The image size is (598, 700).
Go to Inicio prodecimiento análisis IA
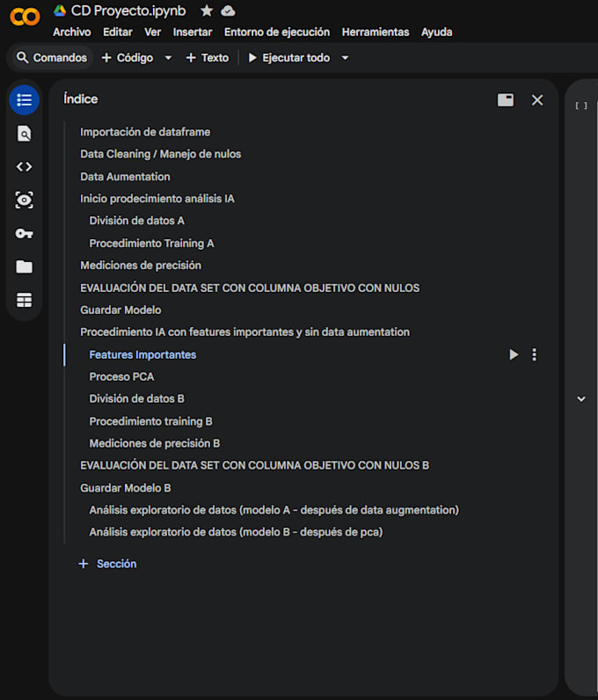157,199
